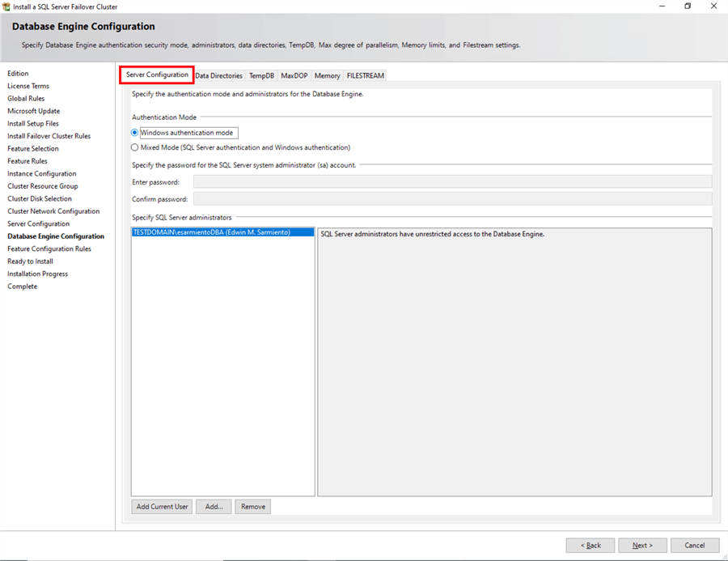Click the Microsoft Update step
Image resolution: width=728 pixels, height=561 pixels.
click(34, 111)
